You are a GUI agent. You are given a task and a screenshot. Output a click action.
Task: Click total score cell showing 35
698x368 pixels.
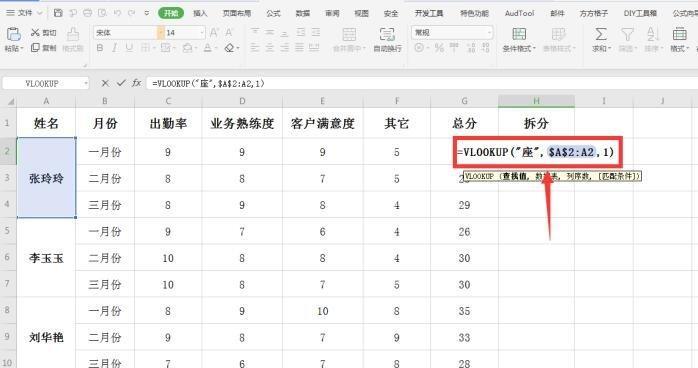[x=464, y=311]
